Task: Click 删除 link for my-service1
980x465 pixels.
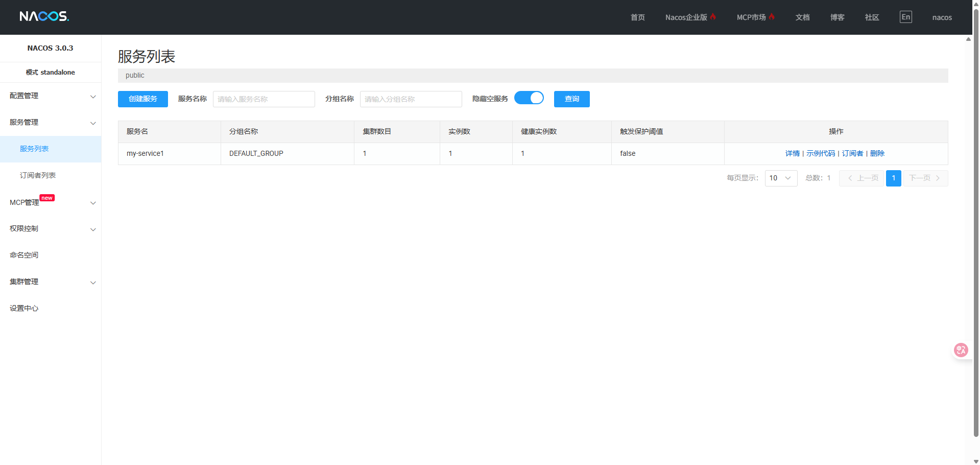Action: (x=877, y=153)
